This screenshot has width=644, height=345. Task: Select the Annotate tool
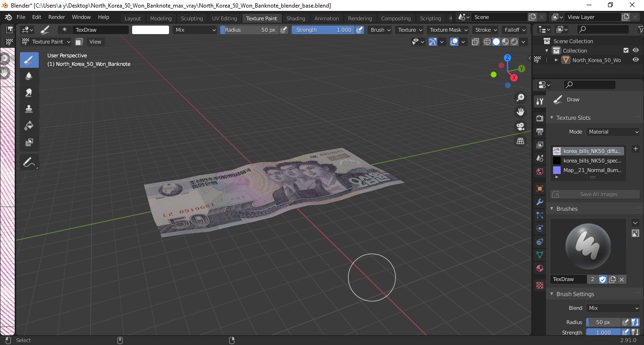[29, 162]
